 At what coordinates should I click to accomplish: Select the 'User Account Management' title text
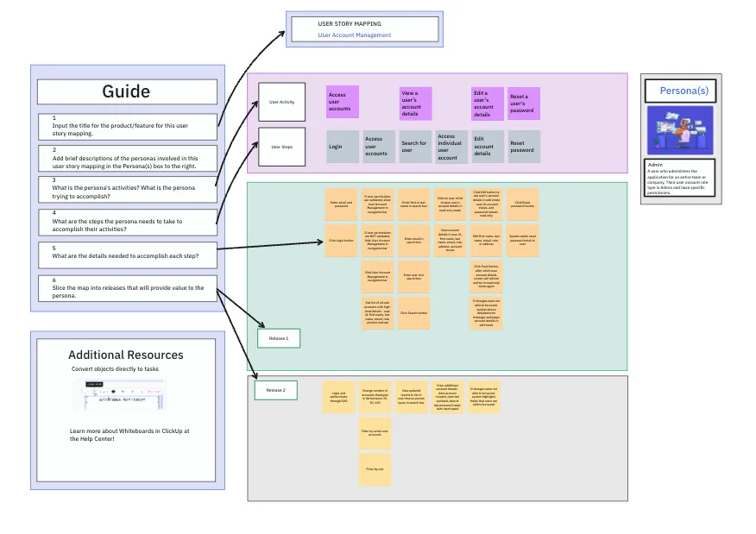(355, 35)
